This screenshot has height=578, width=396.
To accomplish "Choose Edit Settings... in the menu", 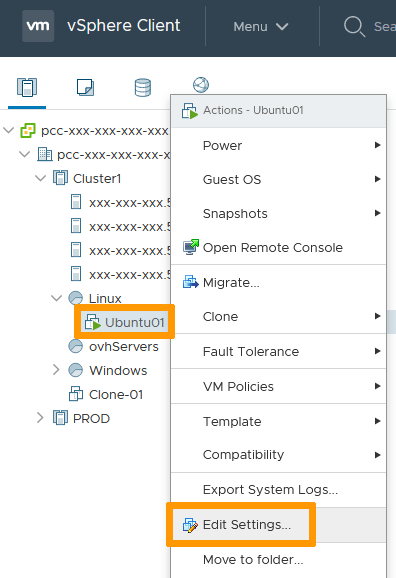I will coord(278,525).
